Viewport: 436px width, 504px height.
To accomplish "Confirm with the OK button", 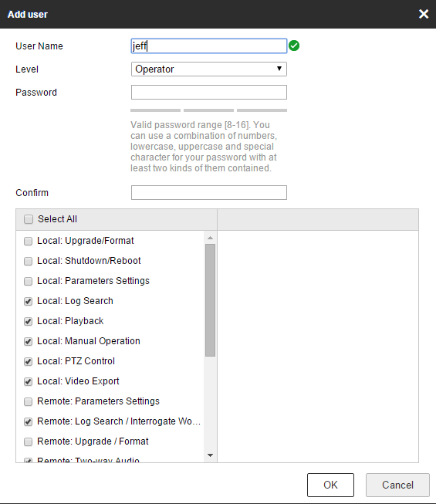I will (330, 485).
